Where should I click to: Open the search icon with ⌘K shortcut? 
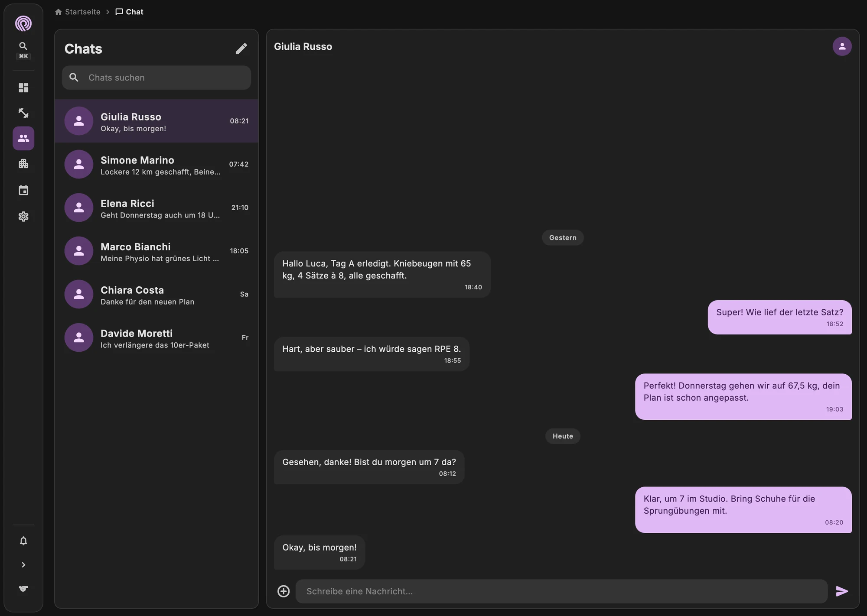[23, 50]
